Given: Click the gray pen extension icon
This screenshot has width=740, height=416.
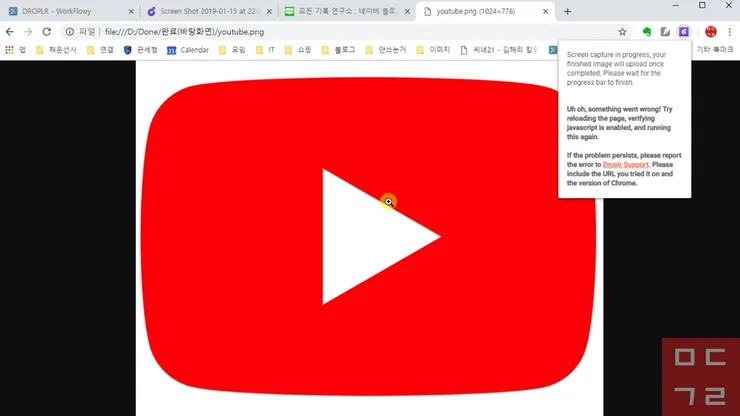Looking at the screenshot, I should pos(665,32).
